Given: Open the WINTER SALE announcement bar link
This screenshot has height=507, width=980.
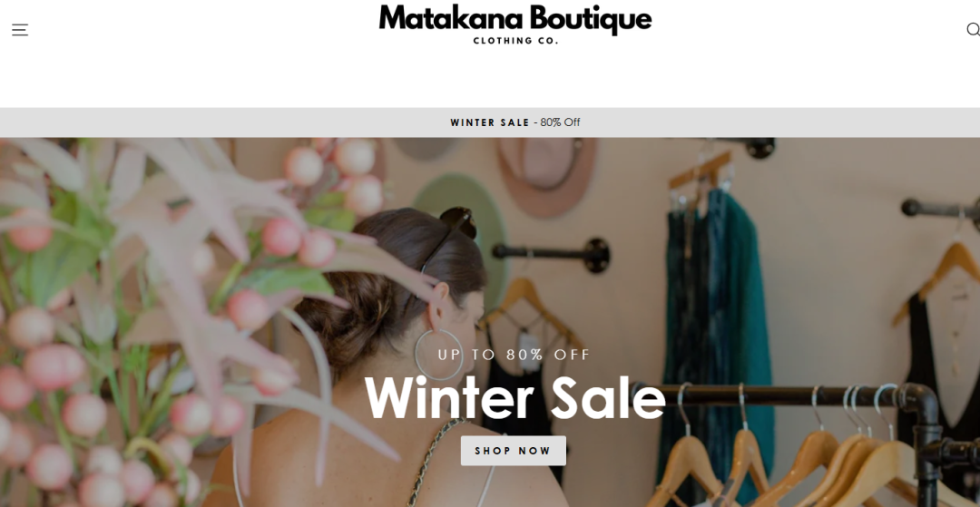Looking at the screenshot, I should coord(490,122).
